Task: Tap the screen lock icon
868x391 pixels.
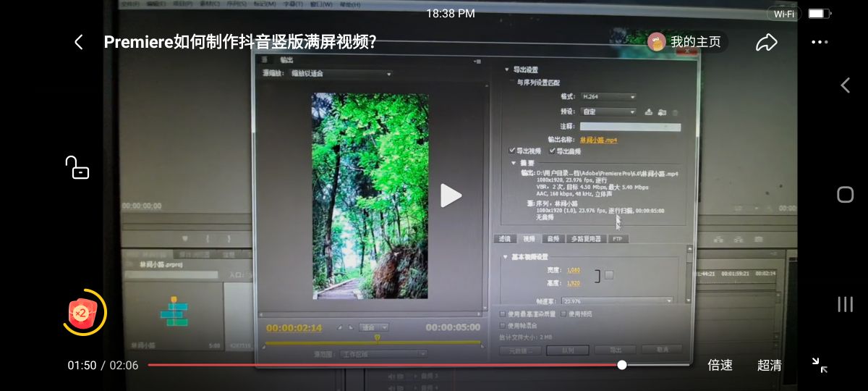Action: pyautogui.click(x=77, y=167)
